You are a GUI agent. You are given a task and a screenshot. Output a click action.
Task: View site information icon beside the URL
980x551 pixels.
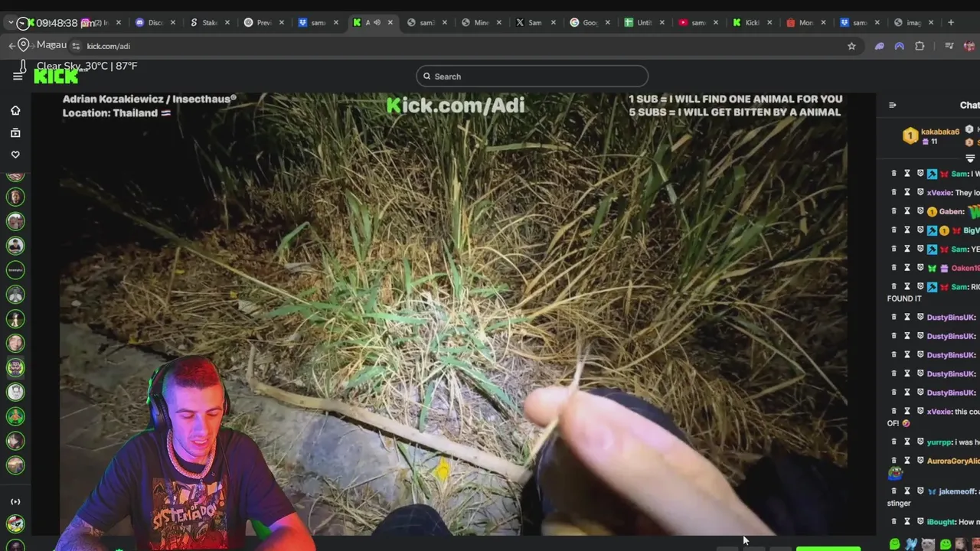click(75, 46)
